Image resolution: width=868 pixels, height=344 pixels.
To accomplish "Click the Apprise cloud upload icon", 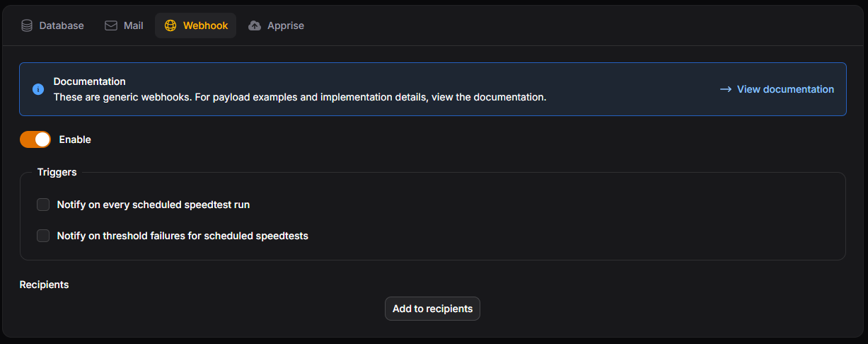I will click(255, 25).
